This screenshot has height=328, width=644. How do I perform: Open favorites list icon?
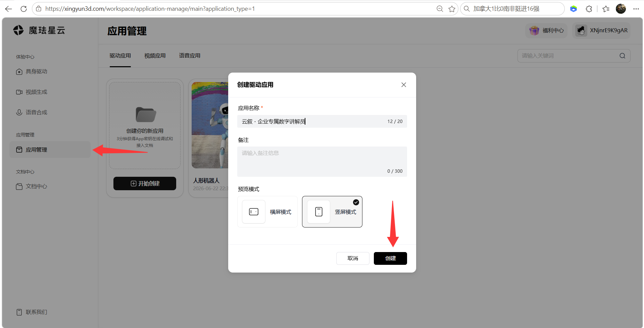606,9
